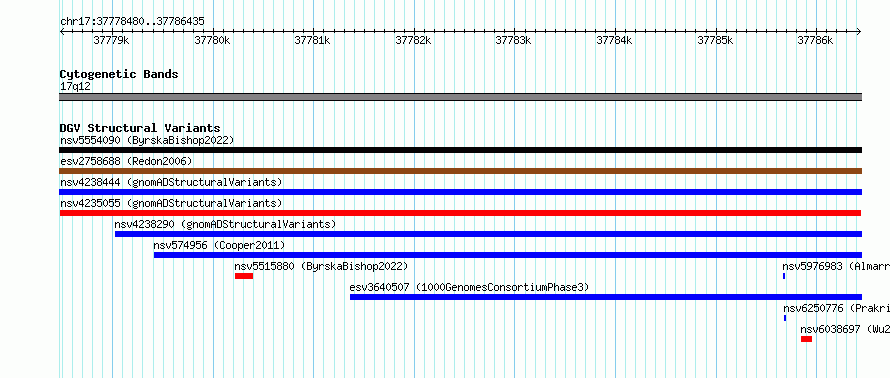This screenshot has width=890, height=378.
Task: Click the 37781k ruler position
Action: (x=313, y=40)
